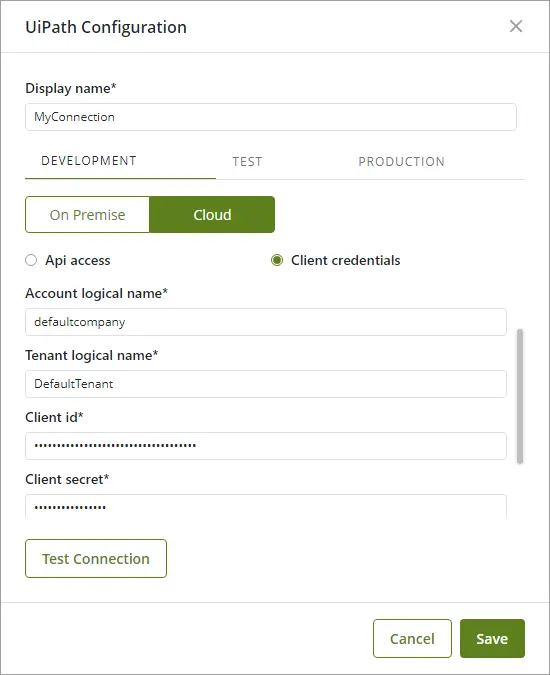Choose the Client credentials radio button
The height and width of the screenshot is (675, 550).
click(277, 260)
